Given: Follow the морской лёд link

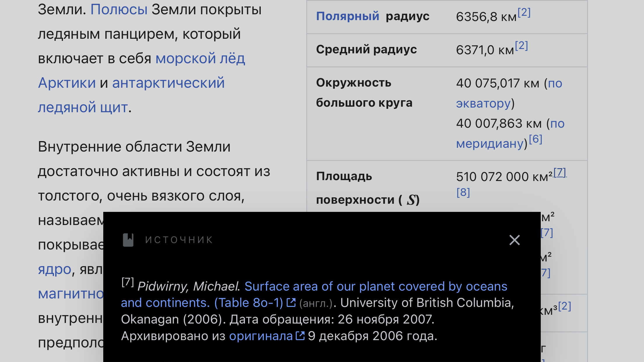Looking at the screenshot, I should click(x=200, y=58).
